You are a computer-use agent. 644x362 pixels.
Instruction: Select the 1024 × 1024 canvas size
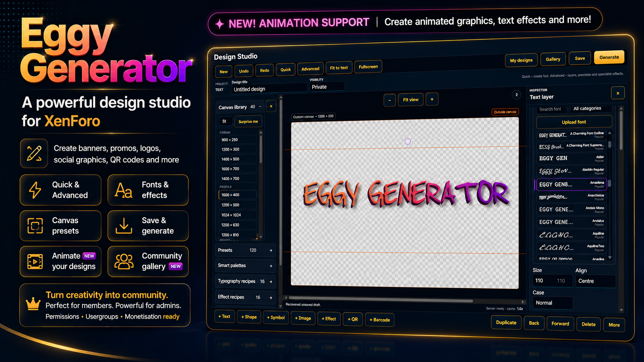click(x=238, y=215)
